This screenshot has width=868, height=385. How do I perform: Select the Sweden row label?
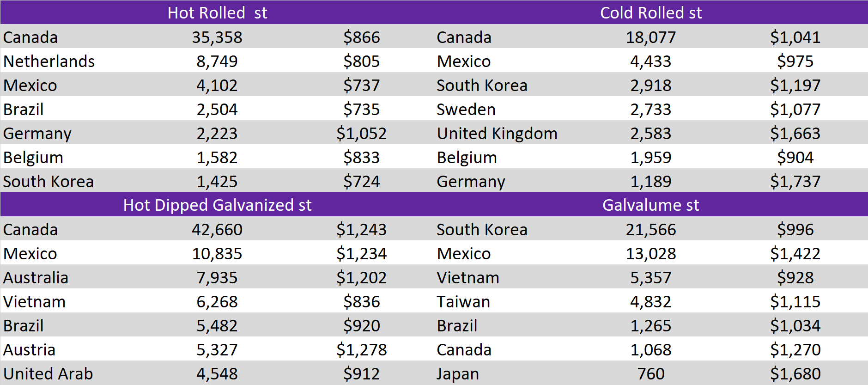(466, 109)
